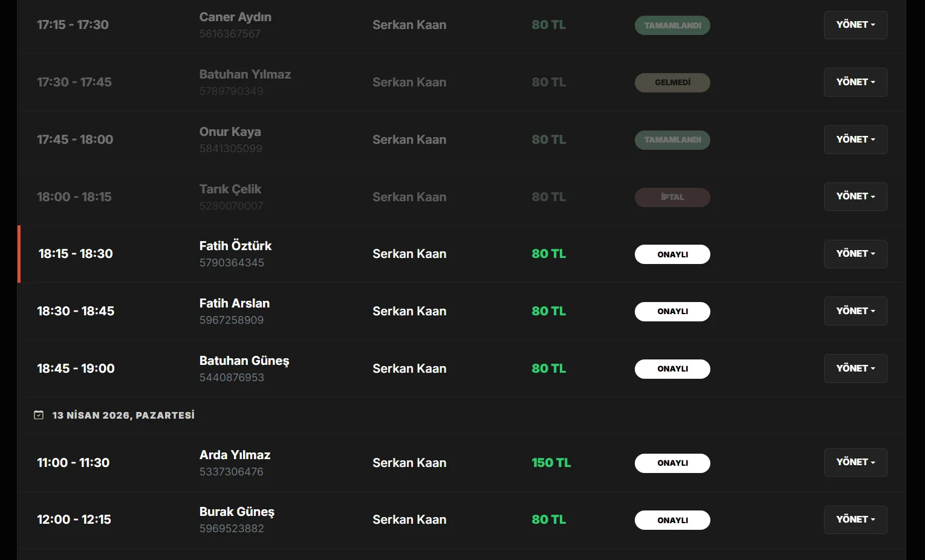Expand YÖNET menu for Onur Kaya
Image resolution: width=925 pixels, height=560 pixels.
coord(855,140)
